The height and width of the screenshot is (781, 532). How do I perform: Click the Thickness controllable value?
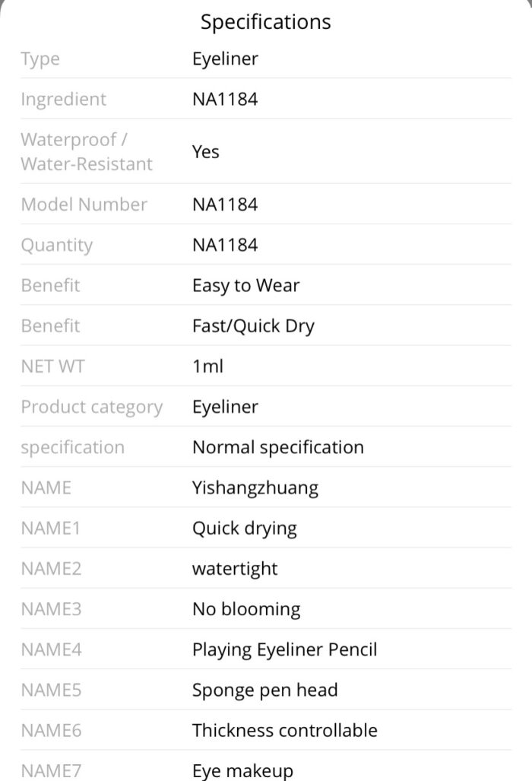(285, 730)
